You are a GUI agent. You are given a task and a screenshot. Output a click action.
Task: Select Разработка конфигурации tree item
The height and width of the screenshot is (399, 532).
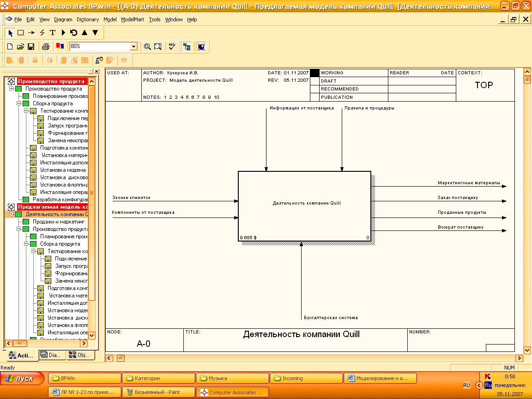pyautogui.click(x=60, y=199)
